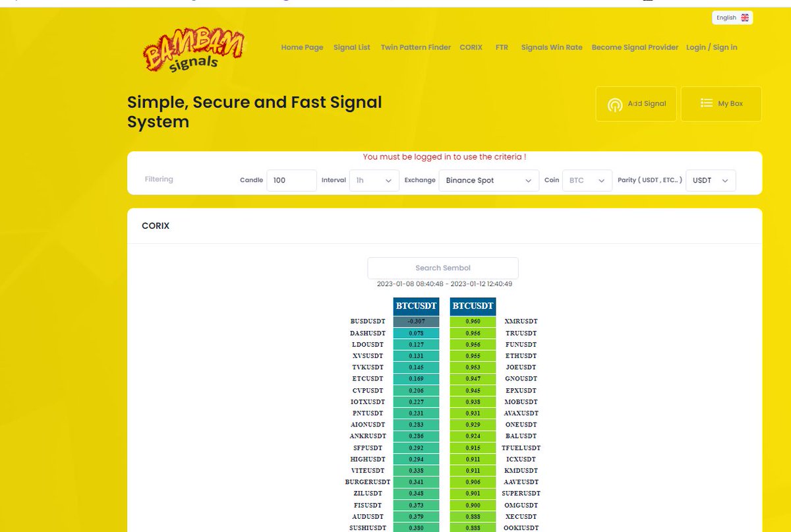Click Login / Sign in link
The image size is (791, 532).
(712, 47)
